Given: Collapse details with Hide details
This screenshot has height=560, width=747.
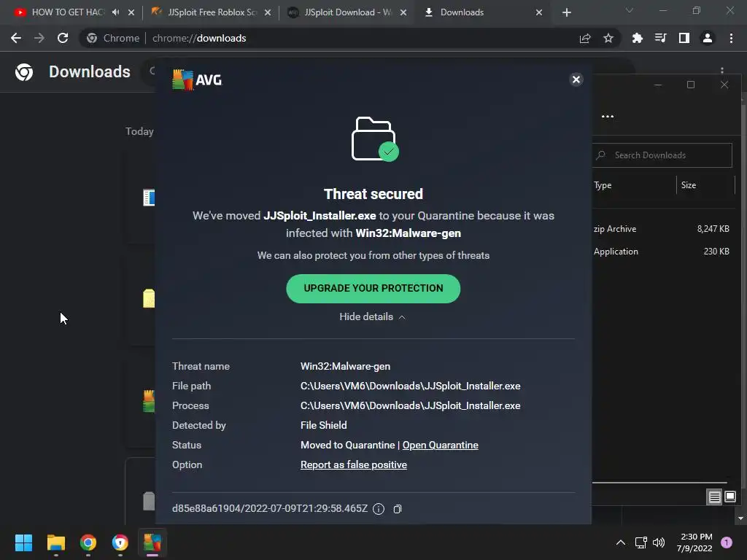Looking at the screenshot, I should [373, 316].
